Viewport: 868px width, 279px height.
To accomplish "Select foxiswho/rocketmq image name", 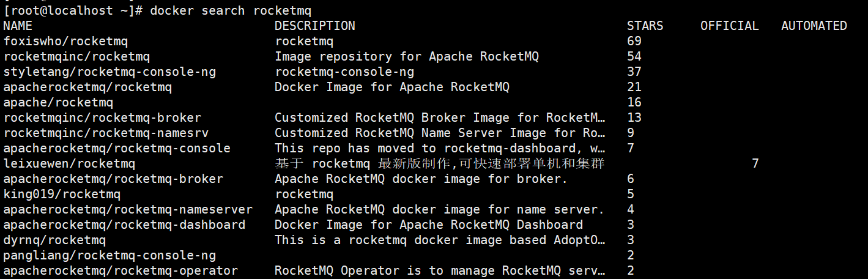I will click(65, 41).
